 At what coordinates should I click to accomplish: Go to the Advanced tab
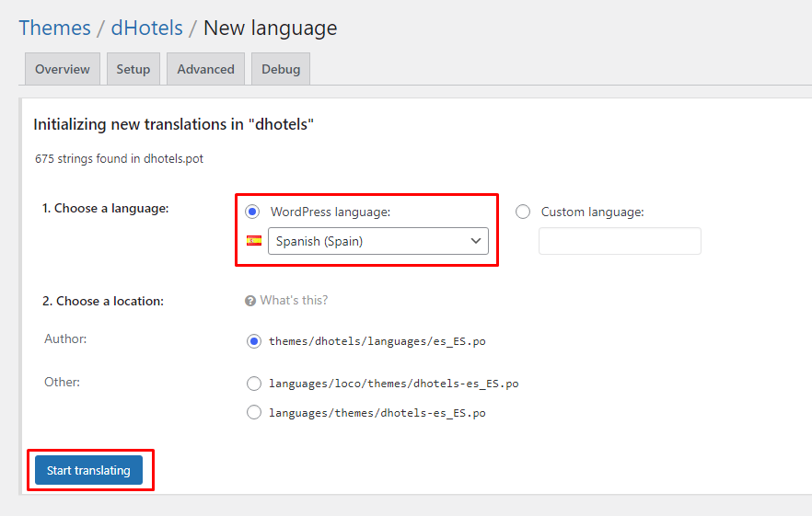coord(205,69)
